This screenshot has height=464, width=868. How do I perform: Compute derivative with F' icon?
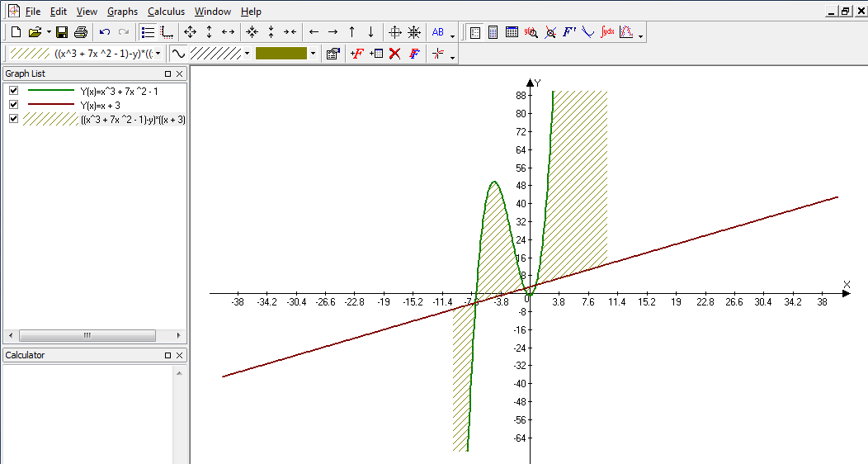point(569,32)
